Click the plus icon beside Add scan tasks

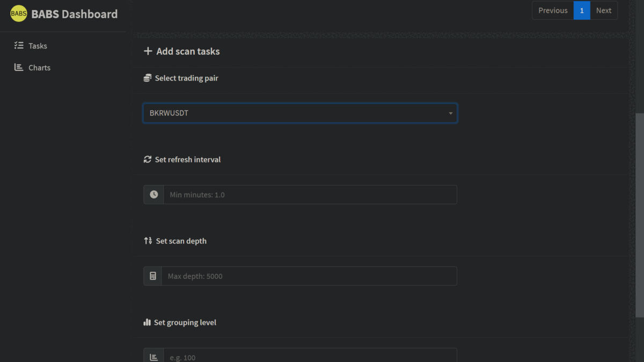[148, 51]
